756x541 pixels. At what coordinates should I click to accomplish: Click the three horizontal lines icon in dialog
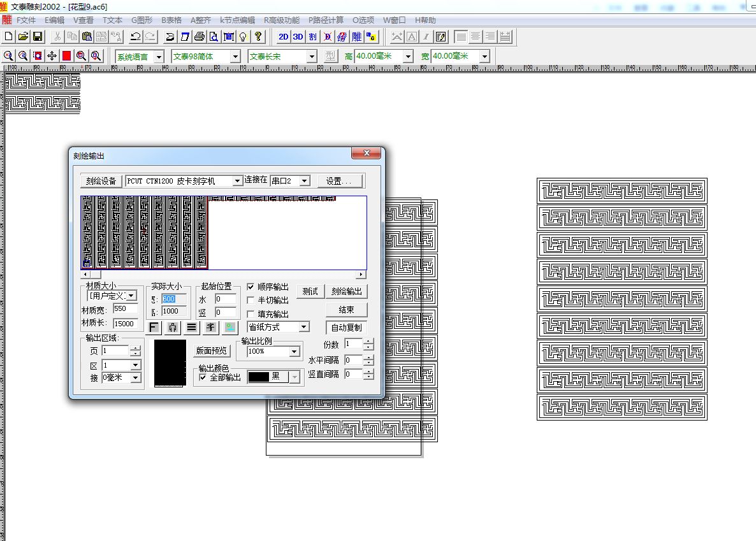coord(191,328)
